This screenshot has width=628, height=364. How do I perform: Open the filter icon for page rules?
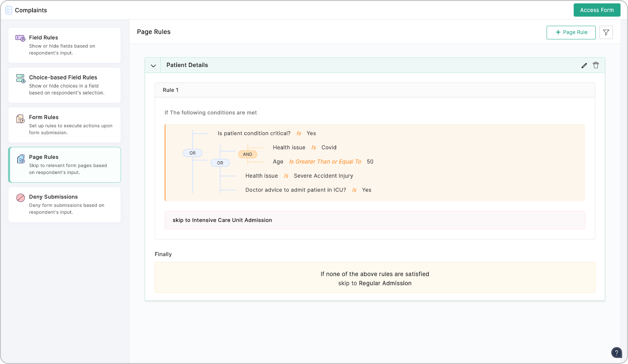[606, 32]
